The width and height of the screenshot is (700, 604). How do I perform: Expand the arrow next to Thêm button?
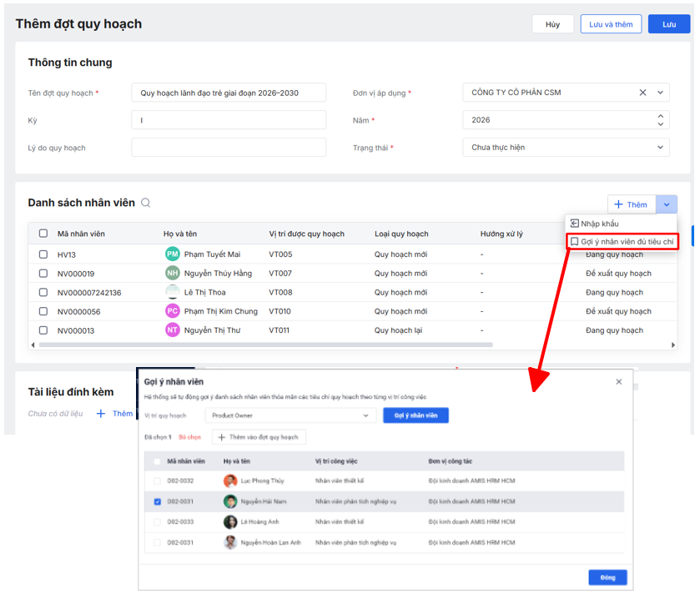tap(666, 204)
